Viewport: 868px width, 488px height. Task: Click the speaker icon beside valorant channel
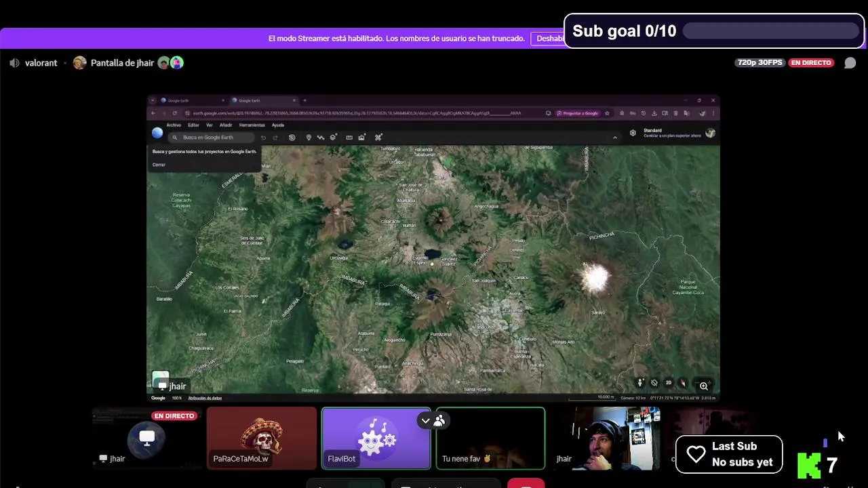pyautogui.click(x=14, y=63)
